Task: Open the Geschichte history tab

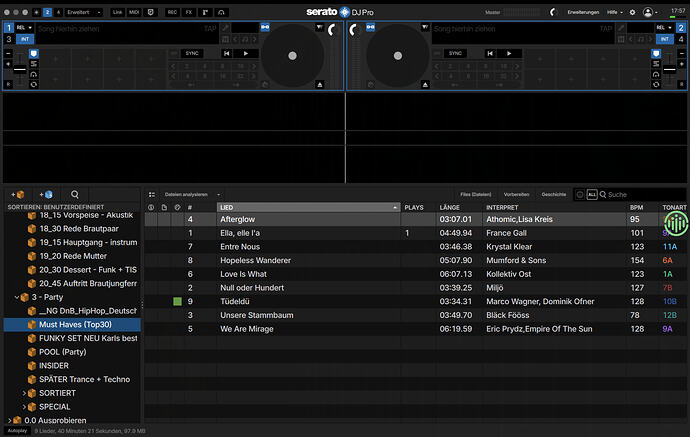Action: tap(554, 195)
